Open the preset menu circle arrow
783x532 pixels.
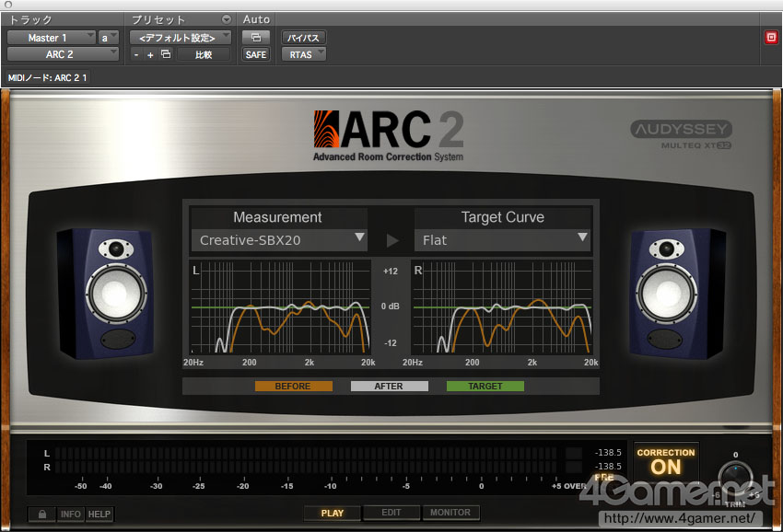[x=227, y=19]
